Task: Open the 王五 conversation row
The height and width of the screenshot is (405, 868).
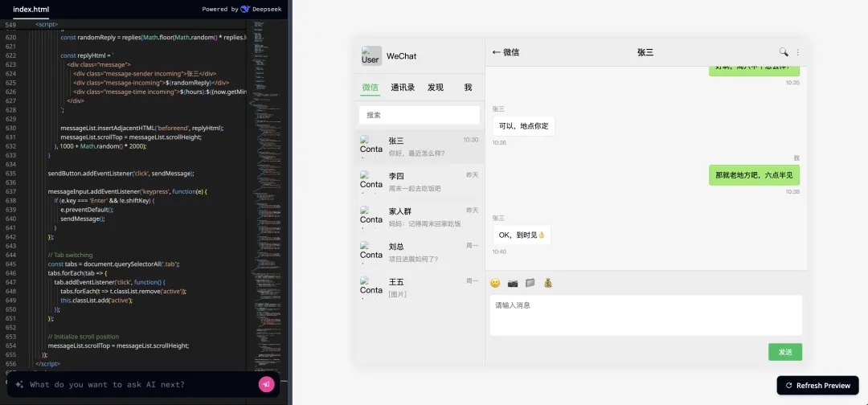Action: coord(419,288)
